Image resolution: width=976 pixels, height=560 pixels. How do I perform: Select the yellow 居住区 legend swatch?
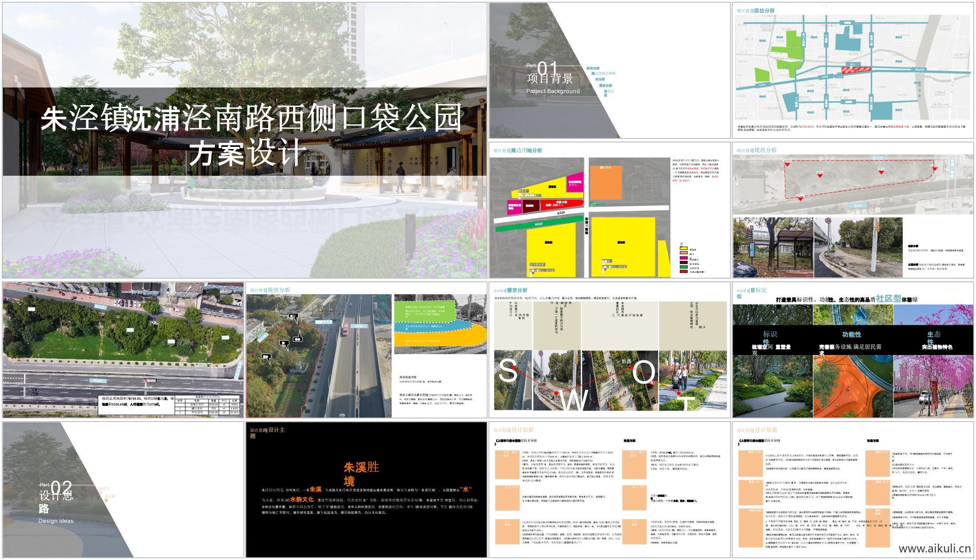[x=684, y=248]
